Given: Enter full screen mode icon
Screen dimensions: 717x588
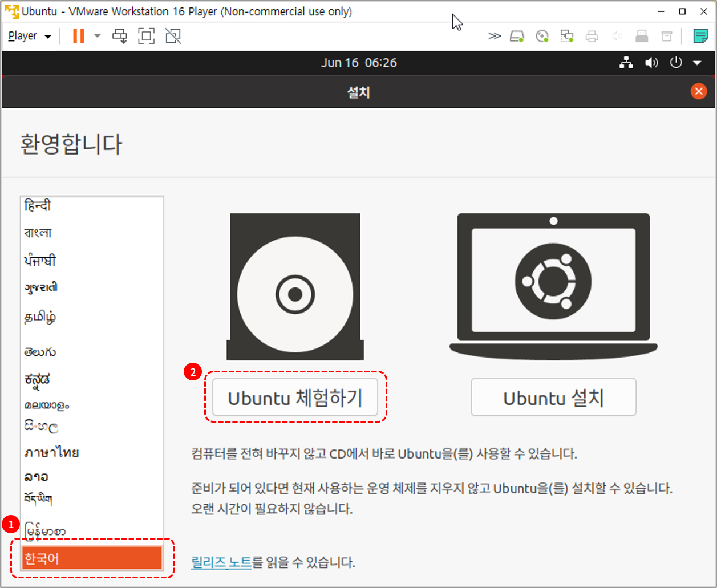Looking at the screenshot, I should (147, 36).
